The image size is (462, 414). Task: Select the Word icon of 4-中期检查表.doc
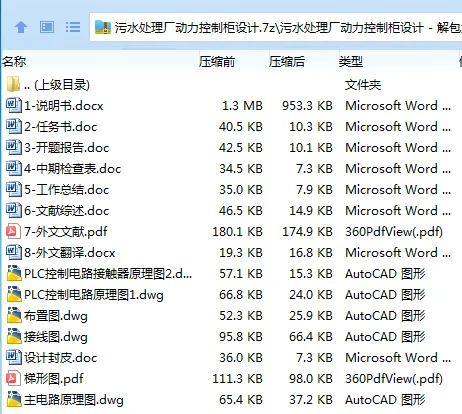pyautogui.click(x=13, y=168)
